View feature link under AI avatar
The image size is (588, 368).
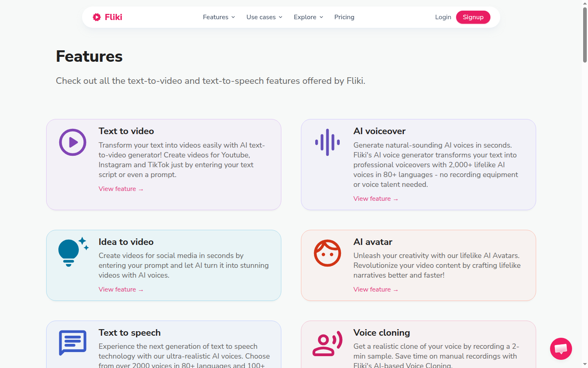[x=376, y=289]
